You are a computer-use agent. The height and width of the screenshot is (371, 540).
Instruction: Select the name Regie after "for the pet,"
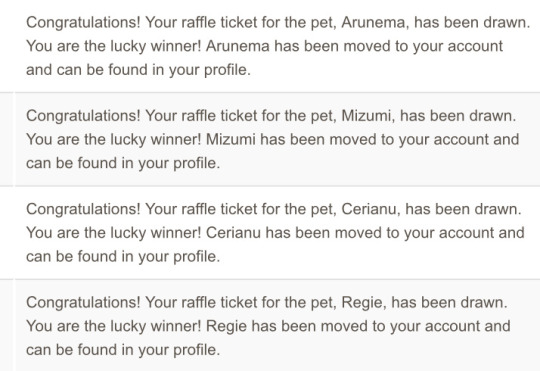coord(362,303)
